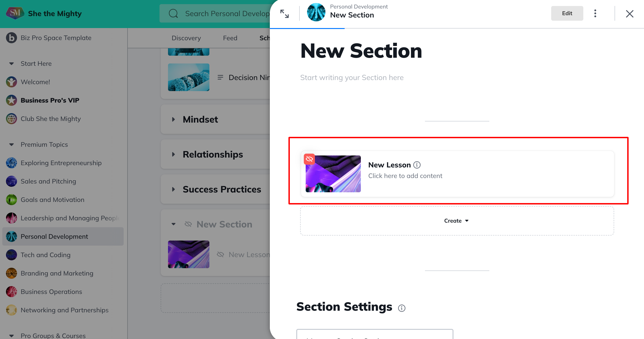Click the expand panel arrows icon
Image resolution: width=644 pixels, height=339 pixels.
point(284,14)
